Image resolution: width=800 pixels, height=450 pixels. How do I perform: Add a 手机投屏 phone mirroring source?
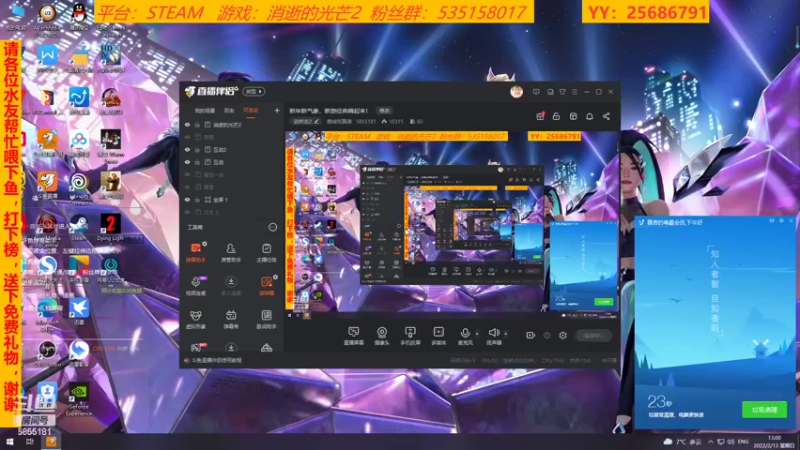tap(410, 336)
